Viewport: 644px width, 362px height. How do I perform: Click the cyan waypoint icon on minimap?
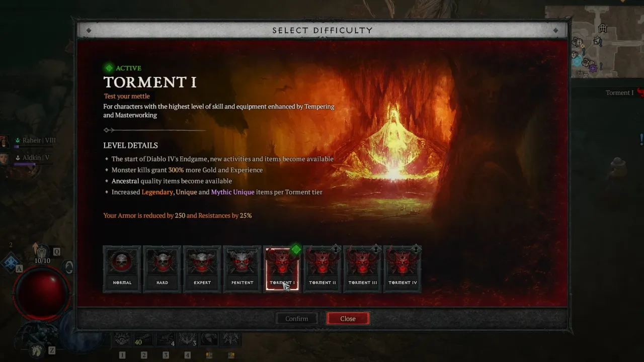pos(577,61)
